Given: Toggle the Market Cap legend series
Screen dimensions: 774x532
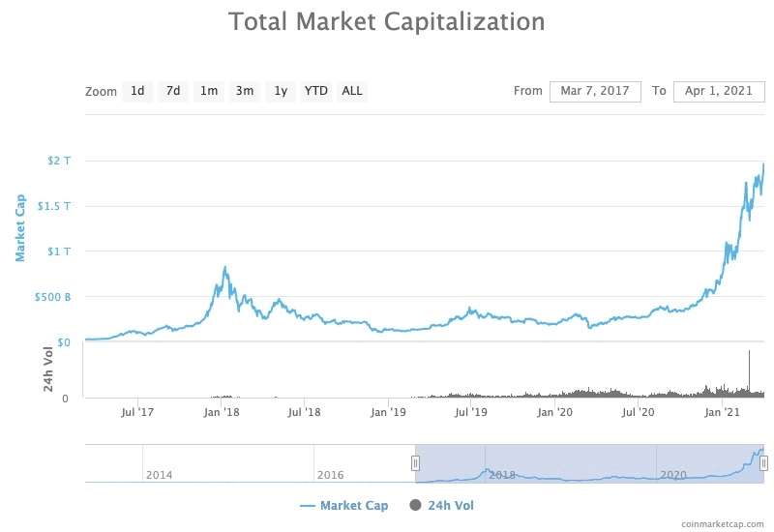Looking at the screenshot, I should pos(344,505).
